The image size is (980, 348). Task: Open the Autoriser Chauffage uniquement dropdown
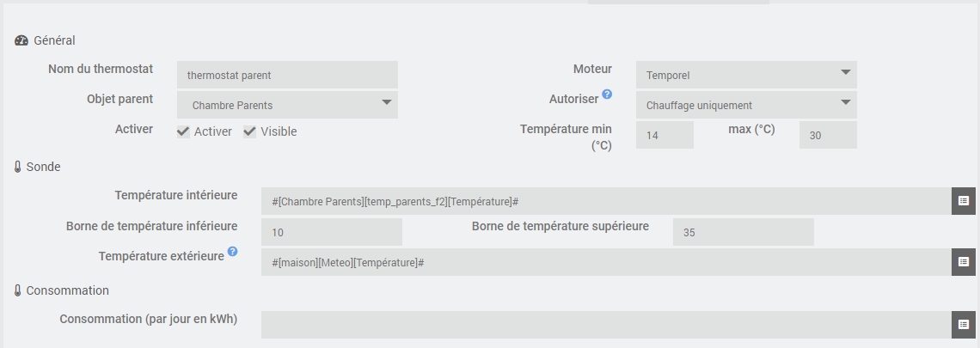[x=746, y=105]
